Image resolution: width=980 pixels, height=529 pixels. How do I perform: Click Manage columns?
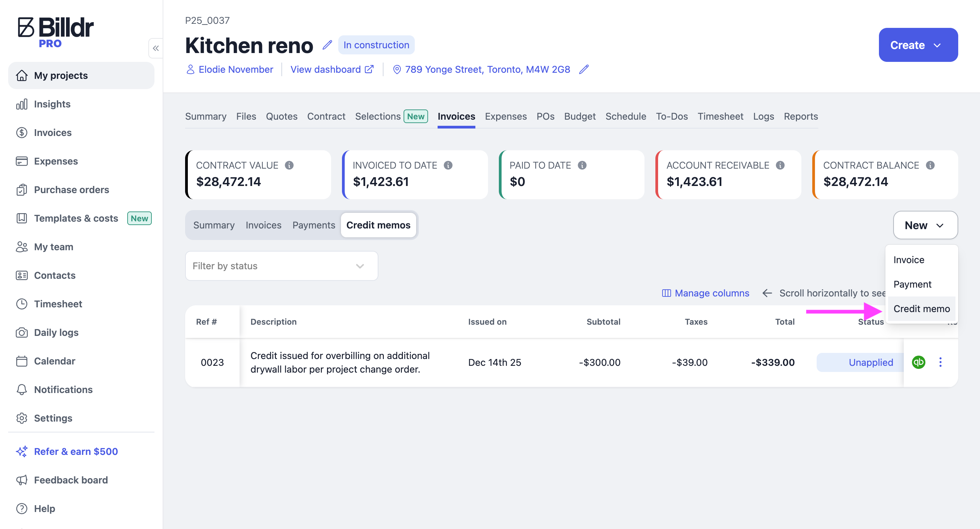[706, 293]
